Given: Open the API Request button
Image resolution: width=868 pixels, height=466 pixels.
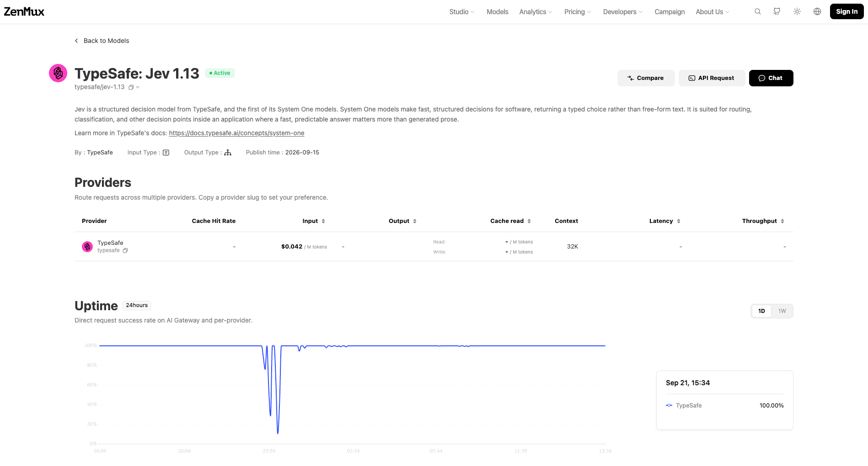Looking at the screenshot, I should click(x=712, y=78).
